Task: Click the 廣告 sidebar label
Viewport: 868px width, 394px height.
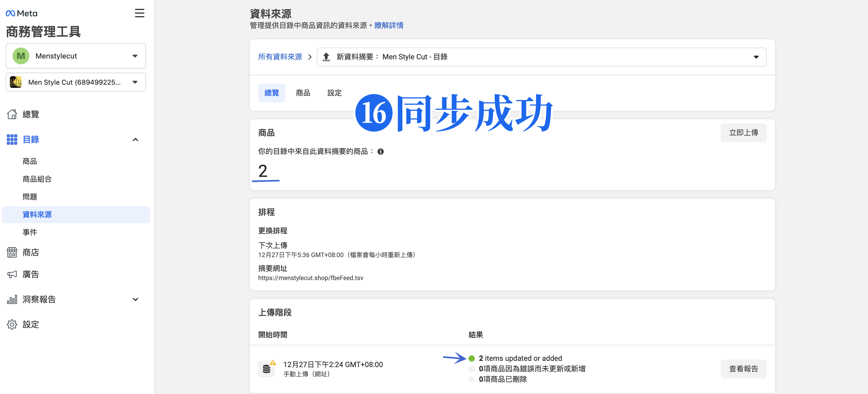Action: point(31,274)
